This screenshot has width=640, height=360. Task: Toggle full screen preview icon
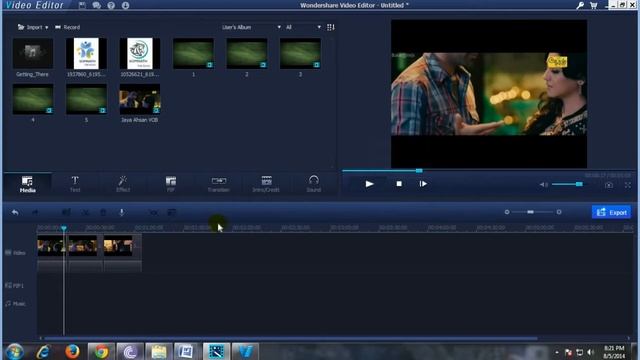(628, 185)
